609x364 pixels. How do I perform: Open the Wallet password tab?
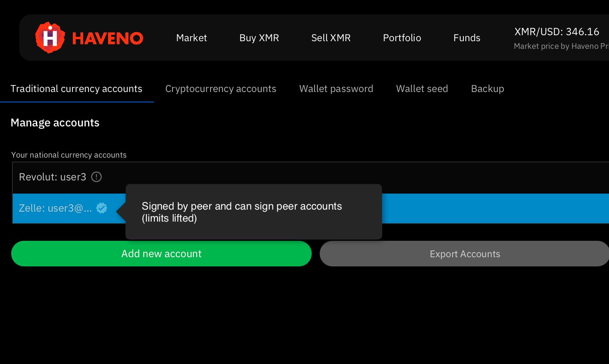[x=336, y=88]
